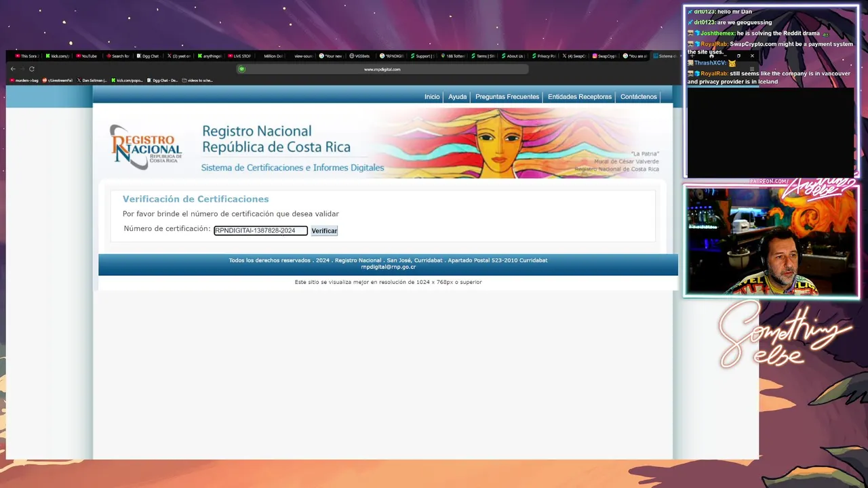Switch to the 'RPNDIGIT' Google tab
Image resolution: width=868 pixels, height=488 pixels.
391,56
